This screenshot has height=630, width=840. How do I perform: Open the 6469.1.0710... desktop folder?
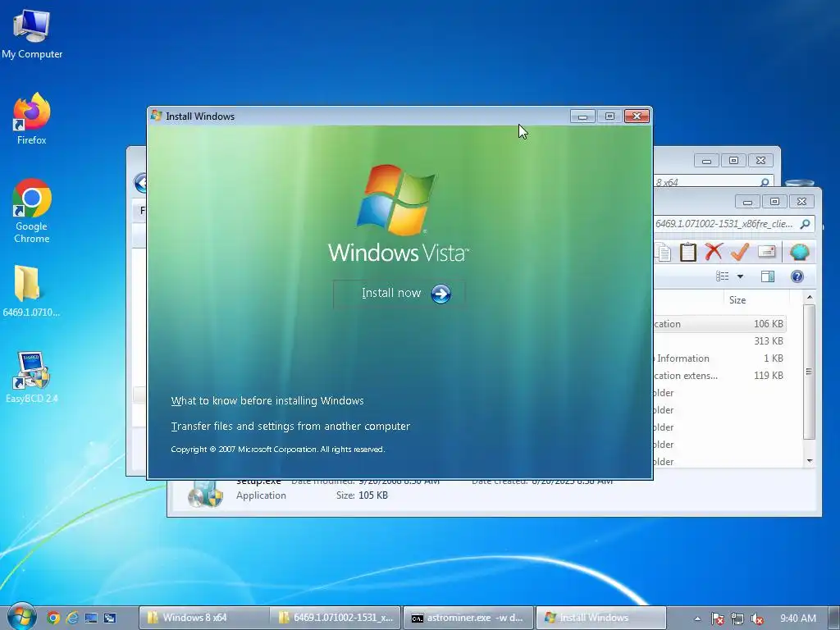[x=31, y=291]
